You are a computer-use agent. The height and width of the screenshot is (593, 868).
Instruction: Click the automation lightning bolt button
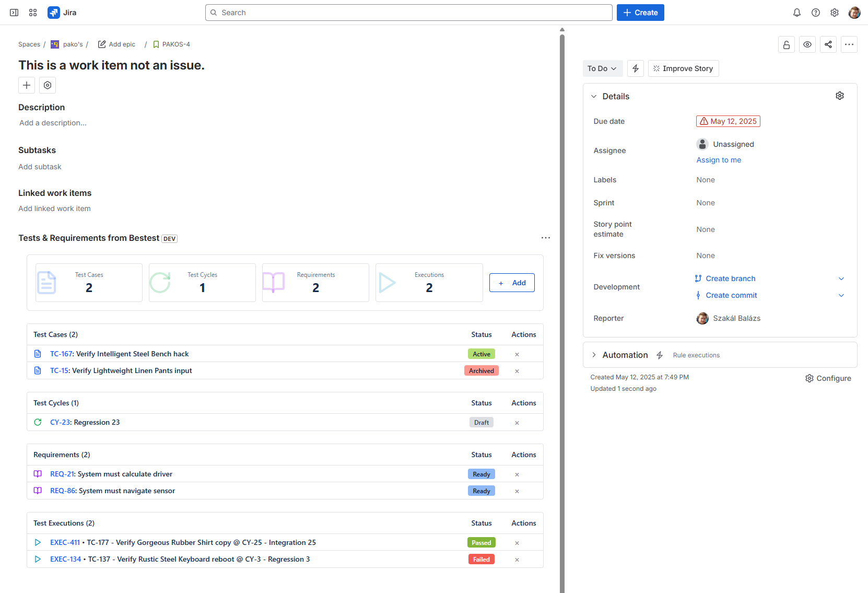point(635,68)
